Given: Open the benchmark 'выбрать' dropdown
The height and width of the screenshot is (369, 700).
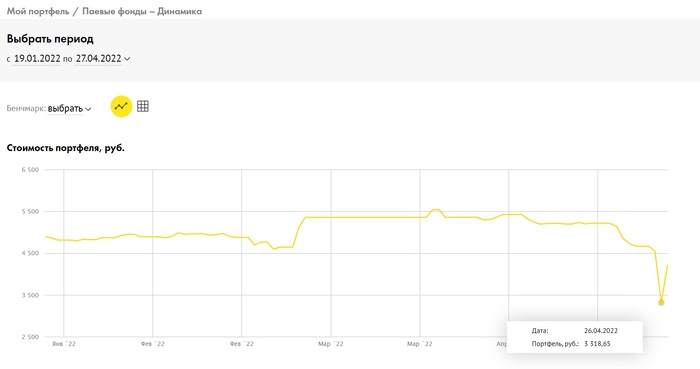Looking at the screenshot, I should pos(69,108).
